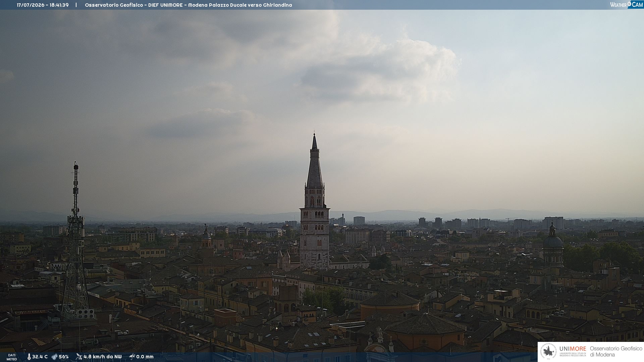Select the date and time stamp 17/07/2026 - 18:41:39
644x362 pixels.
pyautogui.click(x=43, y=5)
